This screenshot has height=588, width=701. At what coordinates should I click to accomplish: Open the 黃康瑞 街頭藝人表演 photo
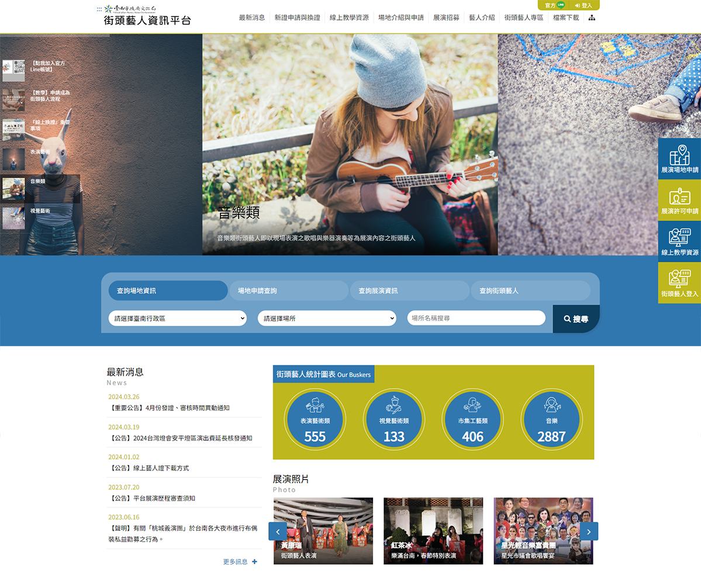(x=323, y=531)
